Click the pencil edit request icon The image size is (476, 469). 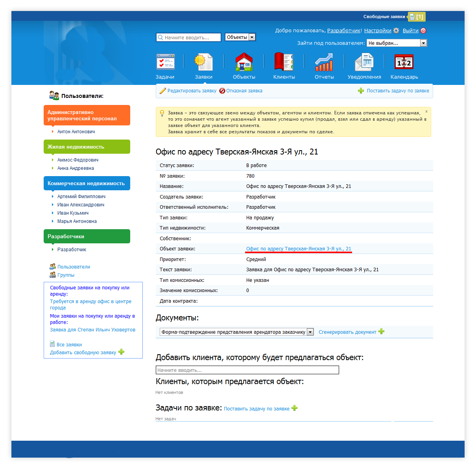[163, 91]
